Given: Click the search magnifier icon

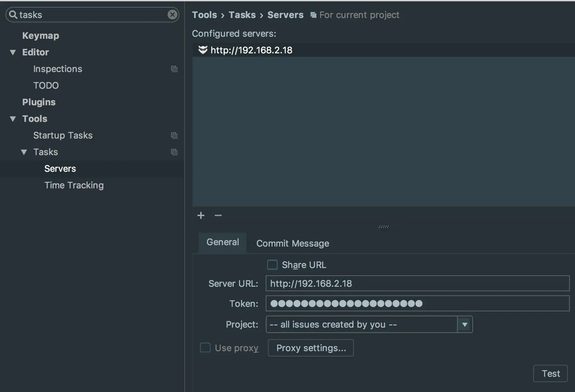Looking at the screenshot, I should point(13,15).
